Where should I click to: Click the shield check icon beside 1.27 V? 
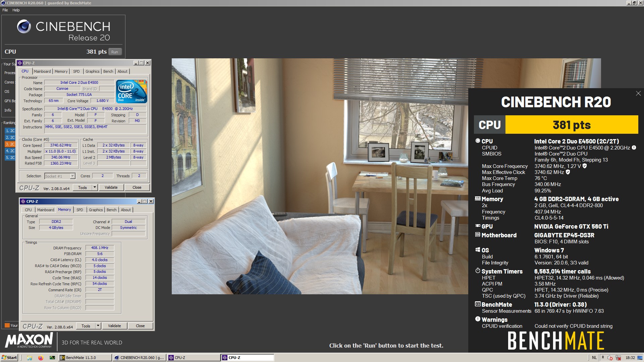(585, 166)
